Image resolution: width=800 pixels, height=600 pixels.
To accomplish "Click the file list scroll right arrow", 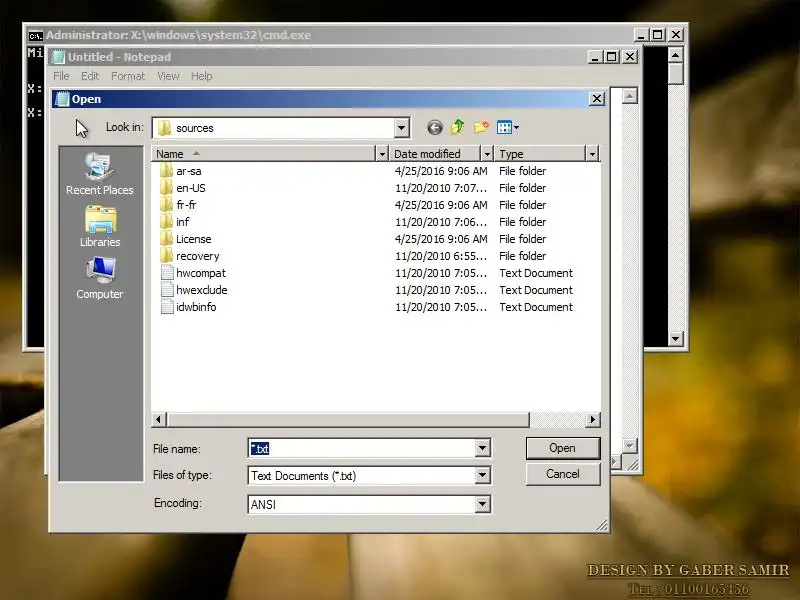I will (x=592, y=419).
